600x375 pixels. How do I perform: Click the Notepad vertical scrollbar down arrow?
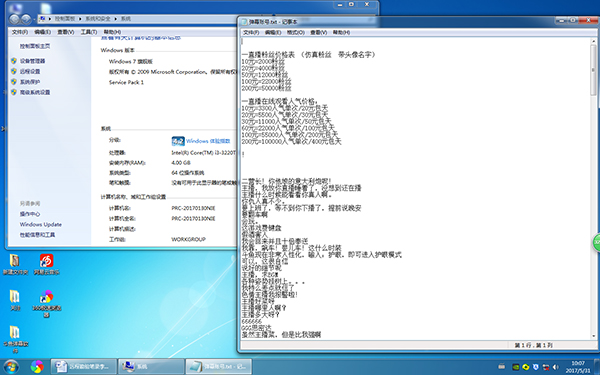pyautogui.click(x=594, y=336)
